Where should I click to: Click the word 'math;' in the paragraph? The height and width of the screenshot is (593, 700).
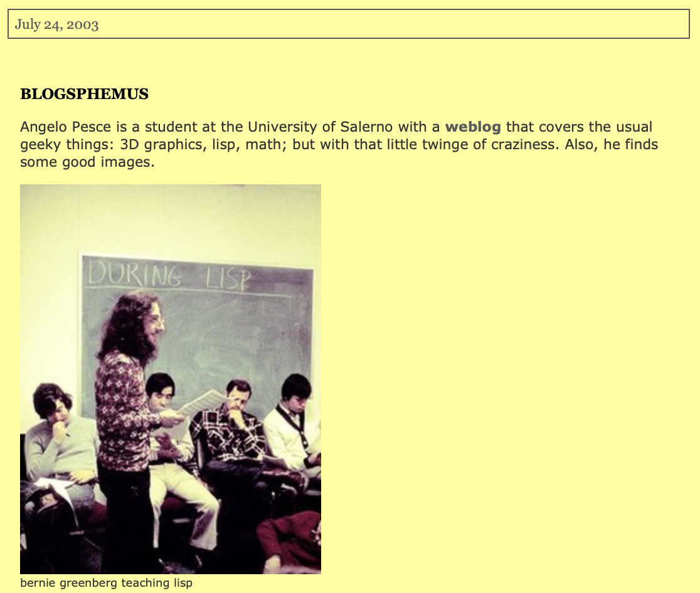265,145
